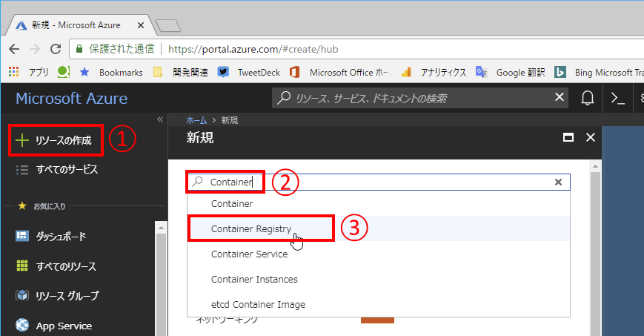Click the 新規 blade scrollbar up arrow
Viewport: 644px width, 336px height.
pos(595,167)
